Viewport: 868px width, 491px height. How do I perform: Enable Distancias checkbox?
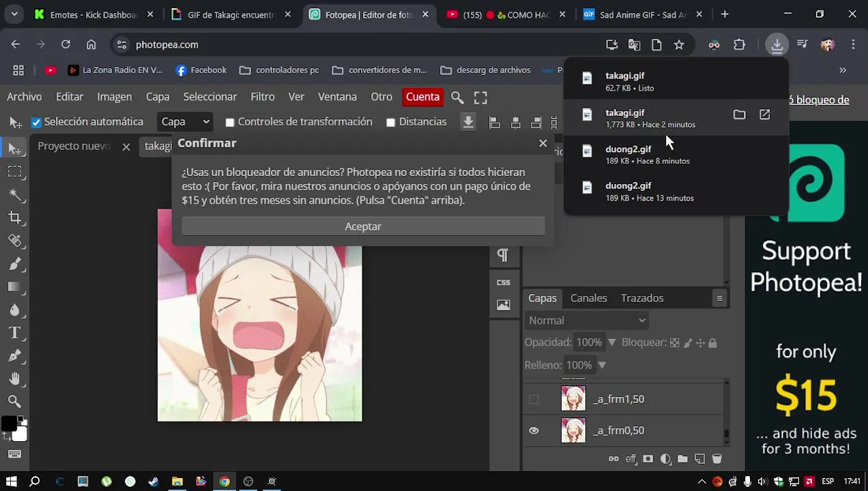(x=390, y=123)
